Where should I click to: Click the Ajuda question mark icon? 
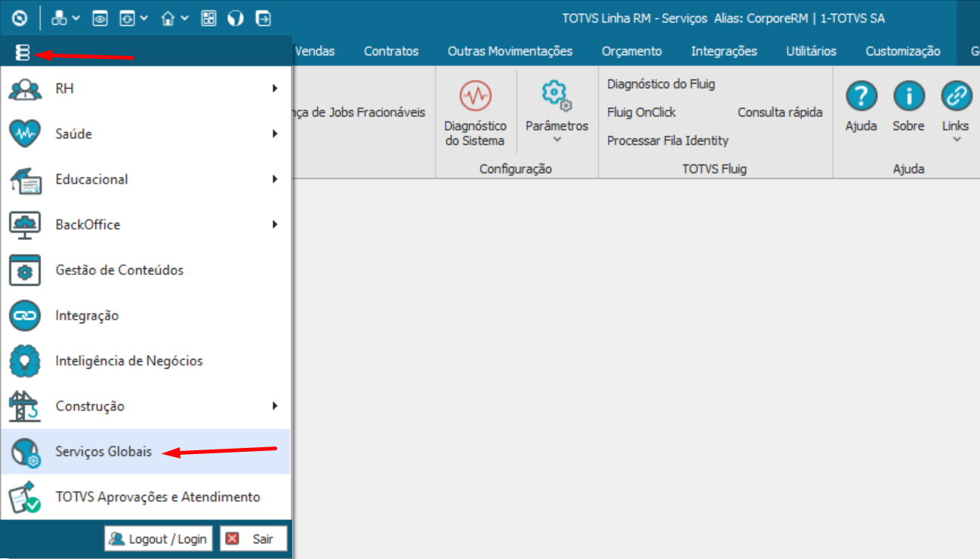tap(861, 97)
